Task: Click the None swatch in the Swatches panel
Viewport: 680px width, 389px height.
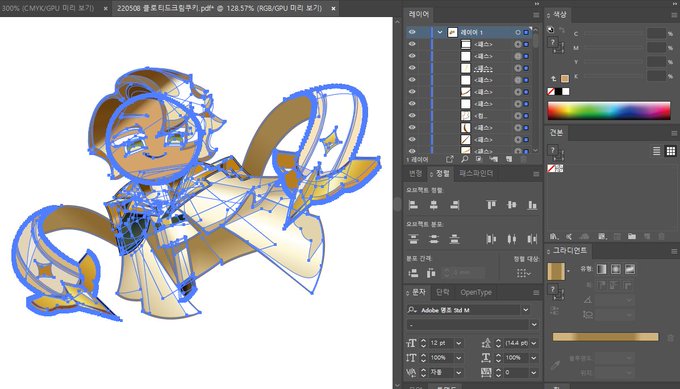Action: tap(551, 168)
